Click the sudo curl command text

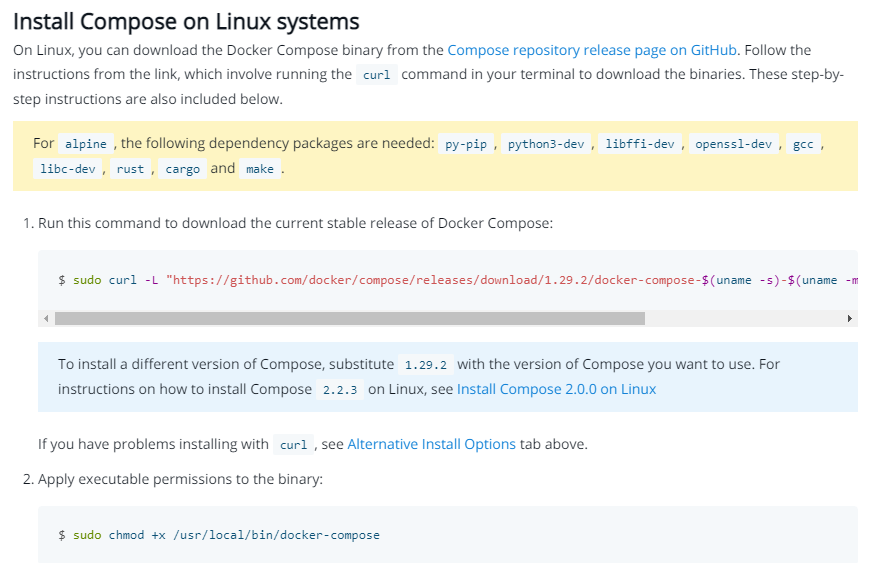coord(458,280)
